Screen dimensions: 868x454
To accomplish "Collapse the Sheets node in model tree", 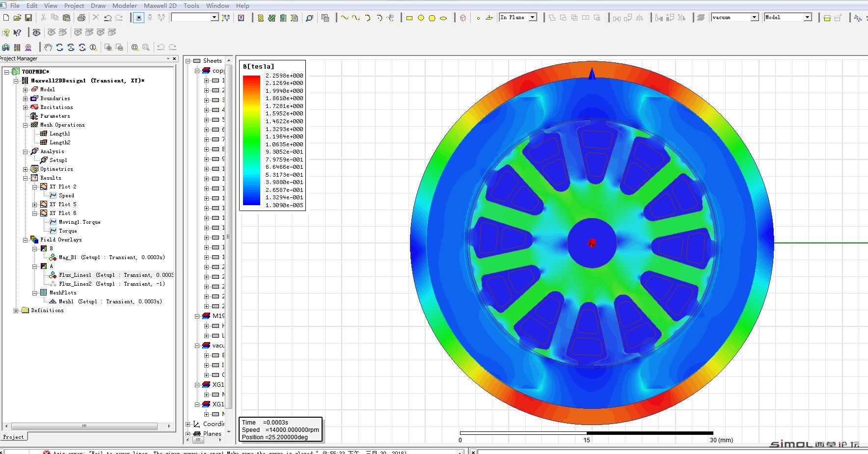I will pyautogui.click(x=188, y=61).
